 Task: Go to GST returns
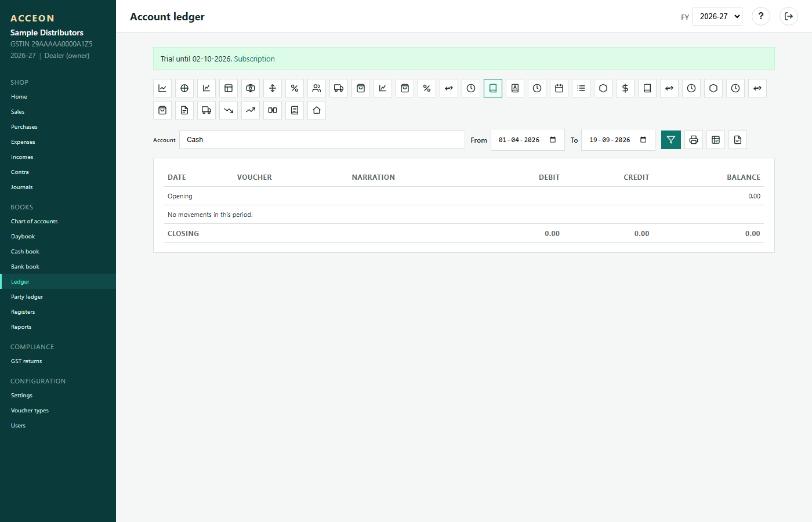[58, 361]
